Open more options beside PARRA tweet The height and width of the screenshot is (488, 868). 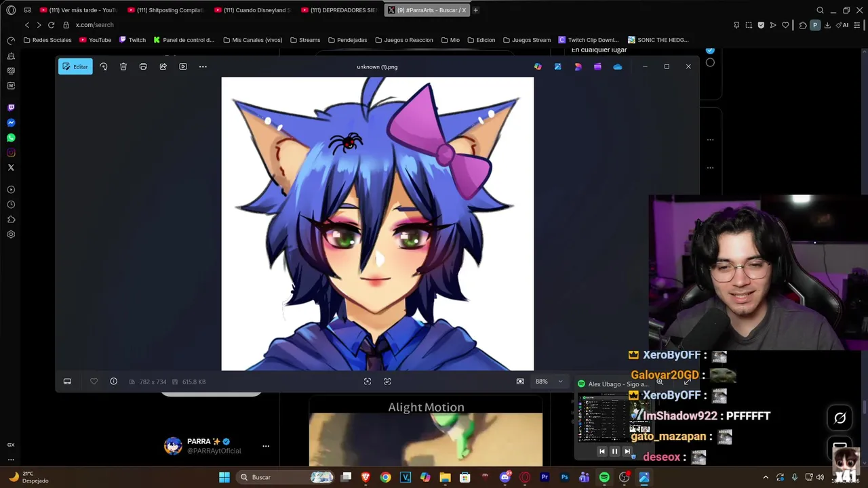(266, 446)
